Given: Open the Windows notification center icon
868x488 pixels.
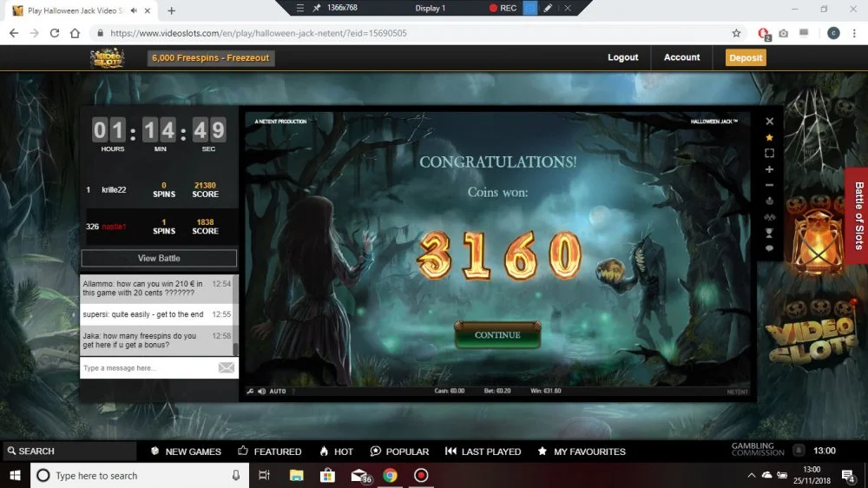Looking at the screenshot, I should (848, 475).
